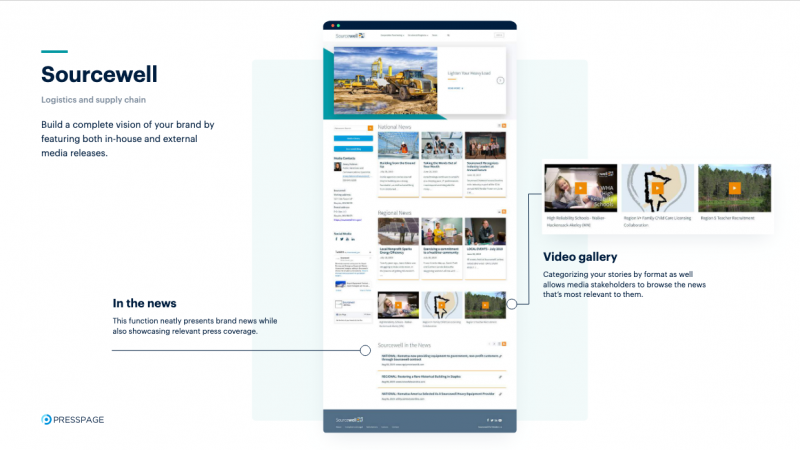Open the first National News article thumbnail
Screen dimensions: 800x450
point(398,145)
